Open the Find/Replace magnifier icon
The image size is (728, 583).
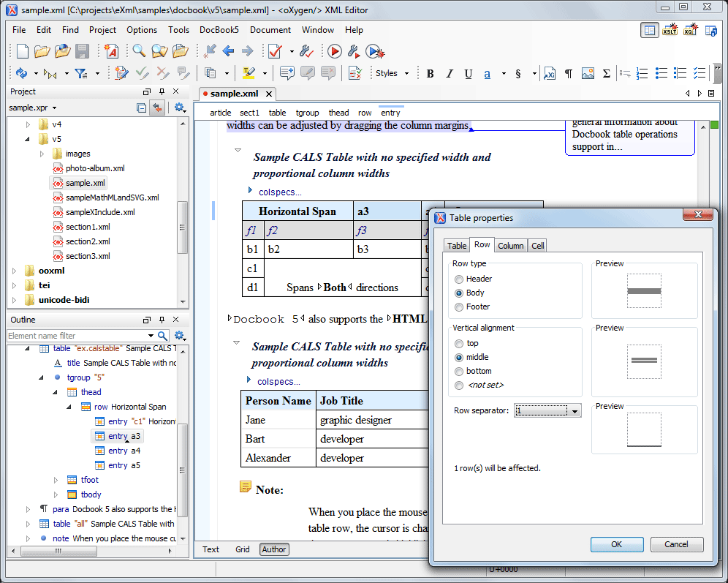pos(139,51)
